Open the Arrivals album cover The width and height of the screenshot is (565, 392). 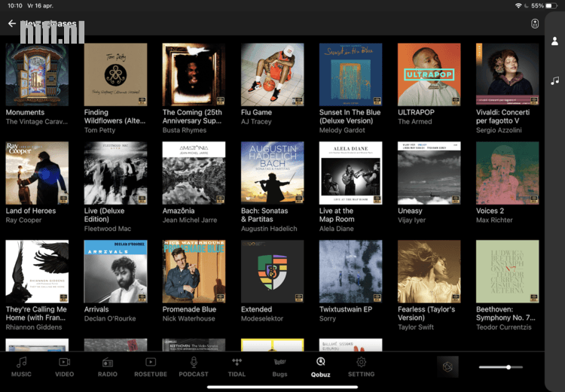(115, 272)
